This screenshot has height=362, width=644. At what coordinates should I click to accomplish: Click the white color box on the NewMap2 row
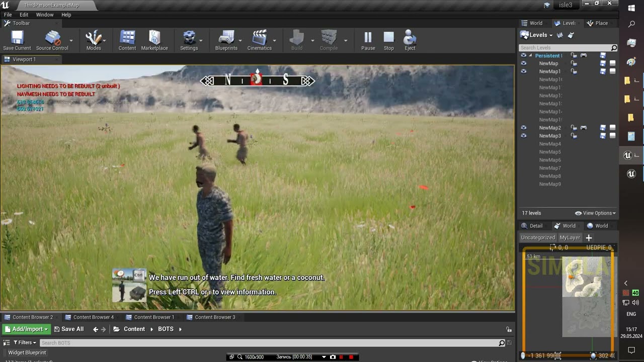(x=613, y=128)
